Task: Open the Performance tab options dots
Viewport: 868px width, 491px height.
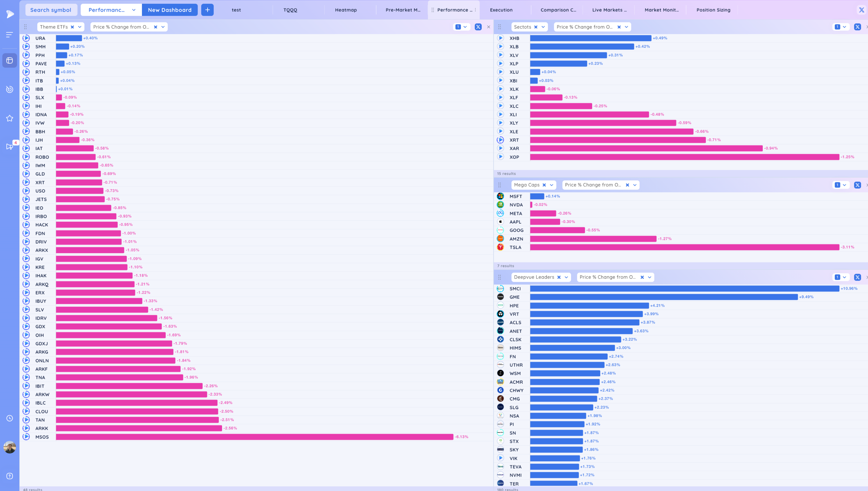Action: click(x=475, y=10)
